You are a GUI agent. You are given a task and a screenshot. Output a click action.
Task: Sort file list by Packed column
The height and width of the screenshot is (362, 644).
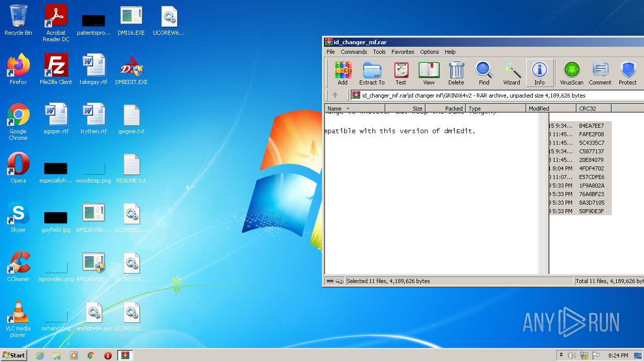(x=446, y=108)
